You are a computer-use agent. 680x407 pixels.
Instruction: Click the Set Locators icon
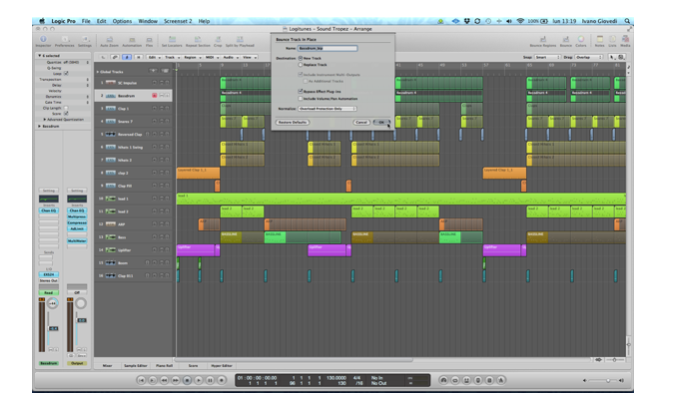(172, 41)
